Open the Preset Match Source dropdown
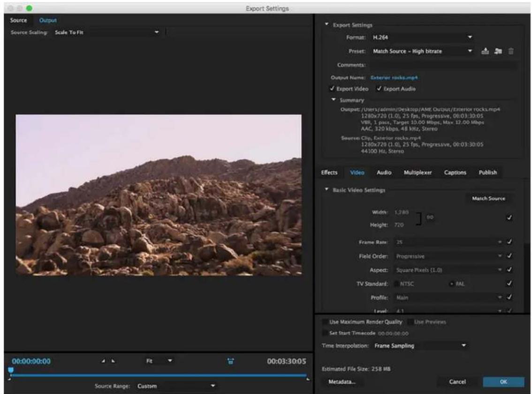Viewport: 532px width, 394px height. coord(422,51)
